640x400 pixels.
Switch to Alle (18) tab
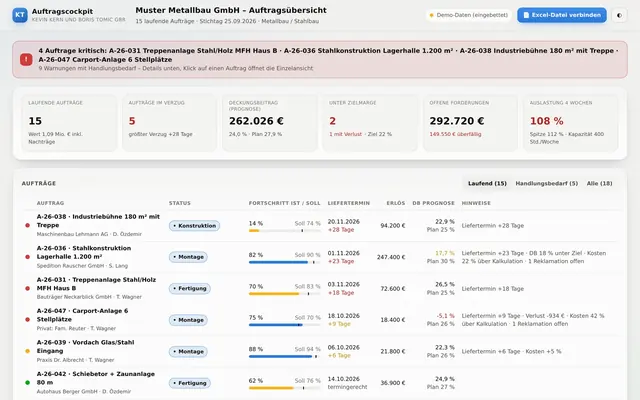coord(599,184)
